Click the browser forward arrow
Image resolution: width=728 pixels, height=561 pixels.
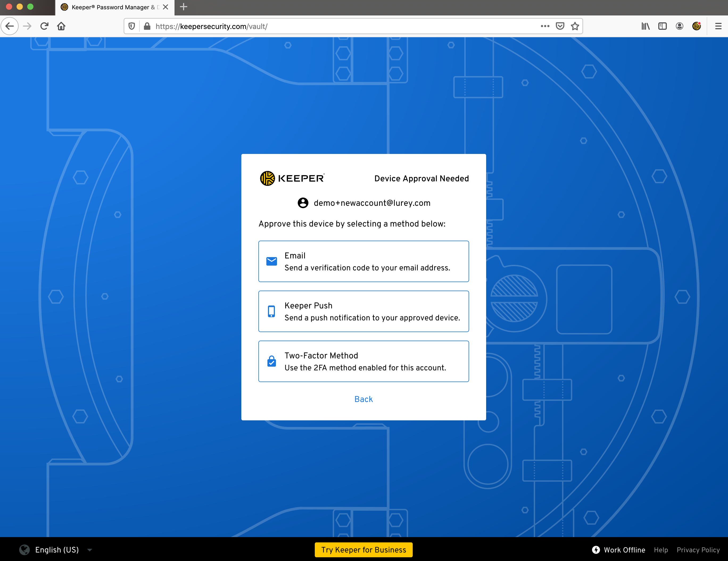[x=27, y=26]
